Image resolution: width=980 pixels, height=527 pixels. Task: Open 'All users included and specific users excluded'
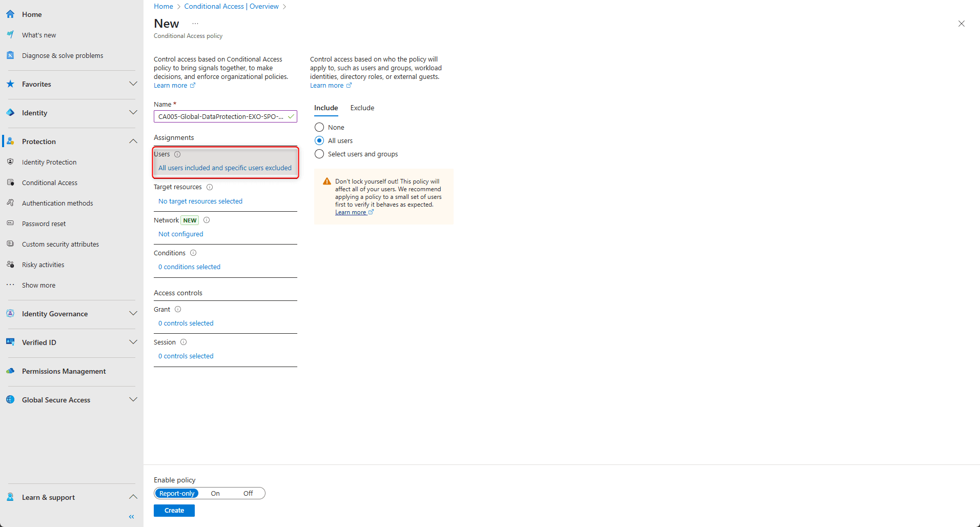pyautogui.click(x=225, y=168)
